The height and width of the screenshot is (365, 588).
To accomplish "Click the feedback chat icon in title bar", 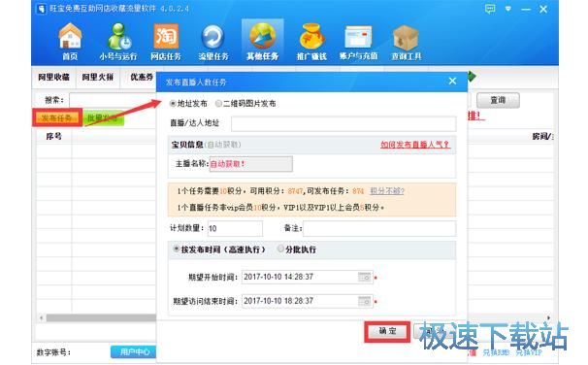I will (x=490, y=9).
